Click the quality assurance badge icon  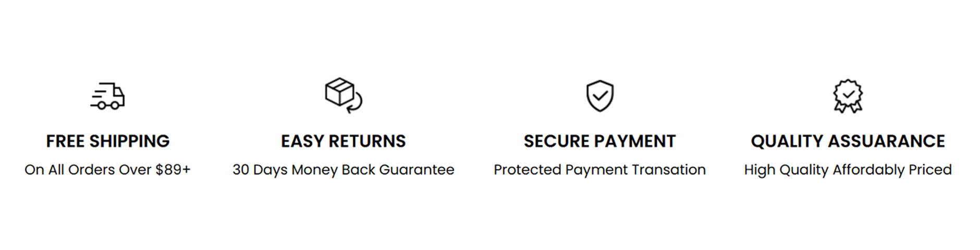pyautogui.click(x=848, y=96)
